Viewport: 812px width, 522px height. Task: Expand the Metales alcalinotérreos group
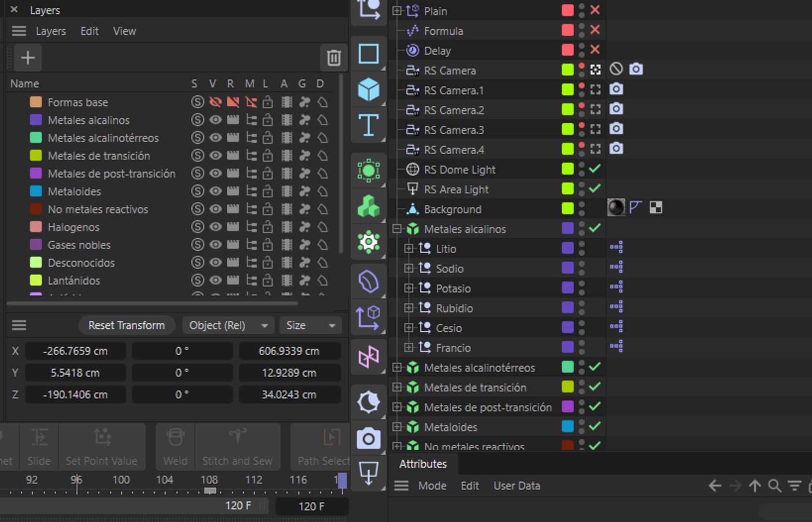click(x=397, y=367)
